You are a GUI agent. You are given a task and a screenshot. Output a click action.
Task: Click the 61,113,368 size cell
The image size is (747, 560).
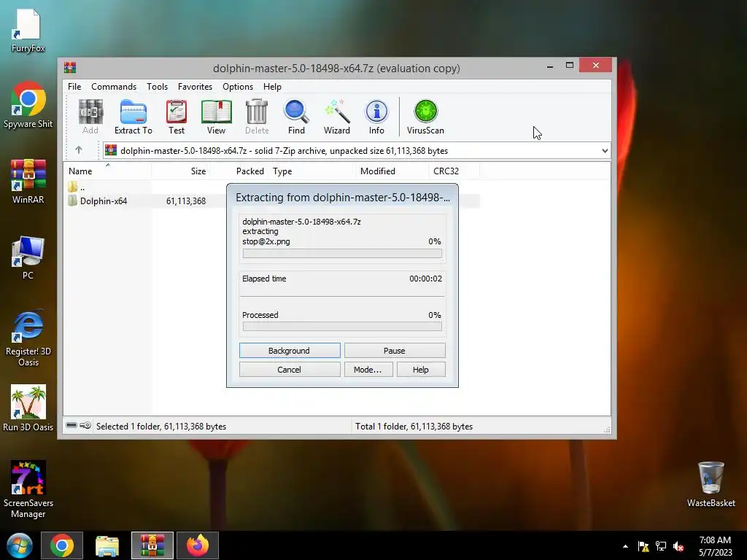tap(186, 201)
